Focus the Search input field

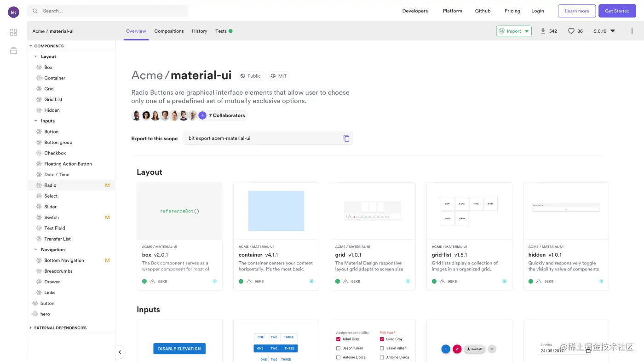coord(108,11)
